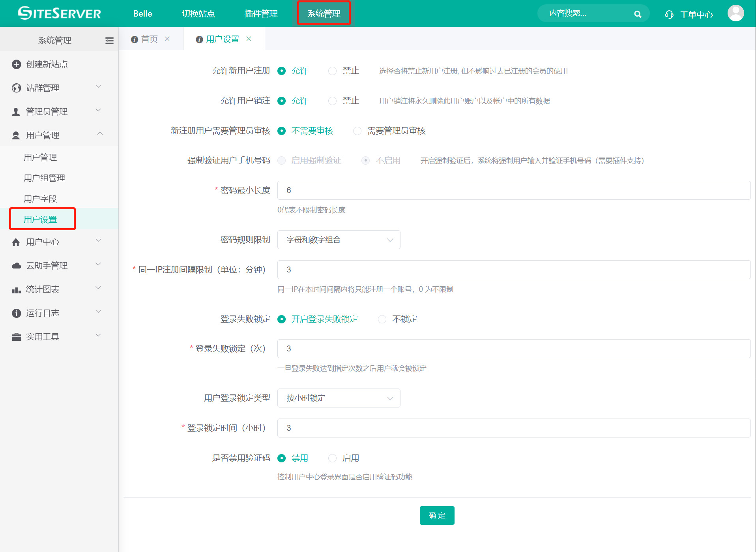756x552 pixels.
Task: Open the 用户登录锁定类型 dropdown
Action: click(x=338, y=398)
